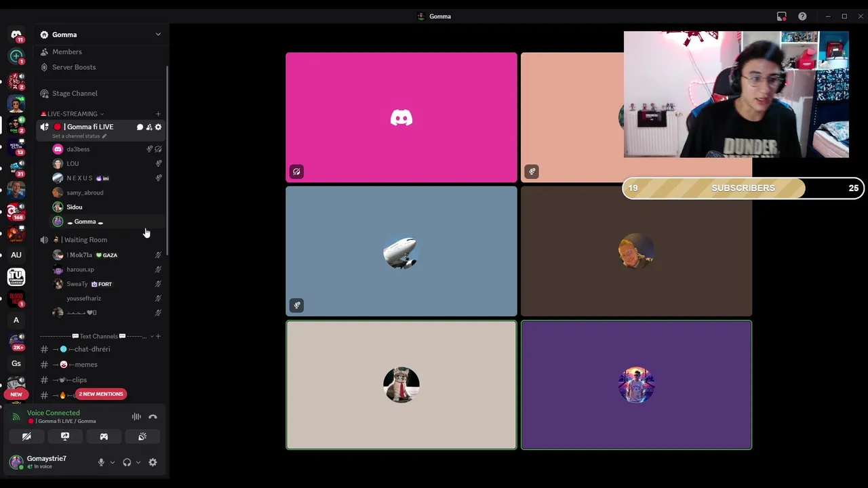Open Discord direct messages home icon
This screenshot has width=868, height=488.
coord(16,34)
